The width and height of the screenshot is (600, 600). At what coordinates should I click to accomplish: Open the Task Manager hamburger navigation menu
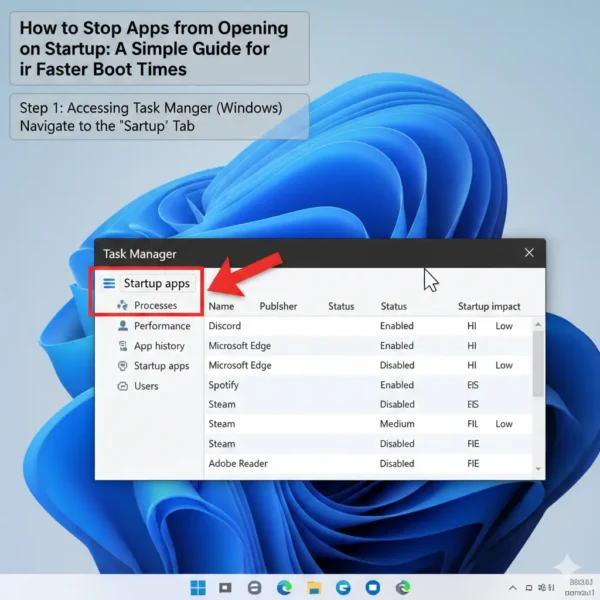(109, 283)
